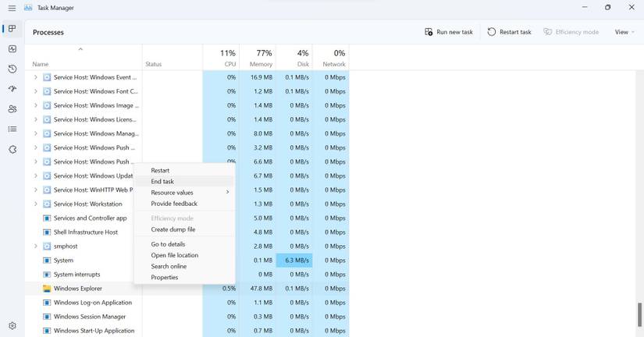Expand Service Host: Workstation group
The width and height of the screenshot is (644, 337).
(x=35, y=204)
